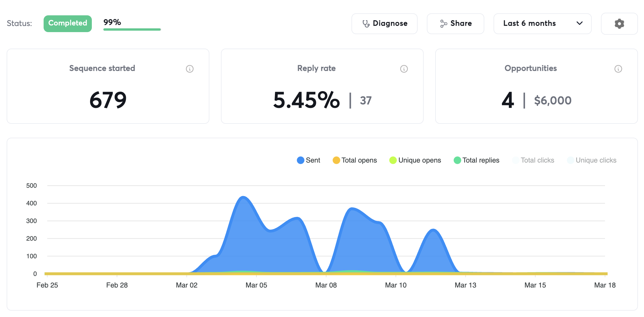This screenshot has width=644, height=317.
Task: Click the Sequence started card title
Action: (102, 68)
